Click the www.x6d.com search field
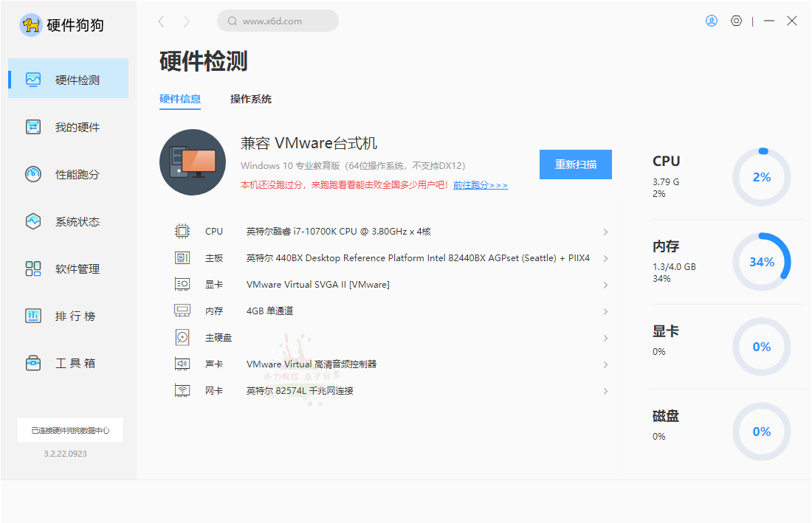The width and height of the screenshot is (812, 523). (278, 21)
